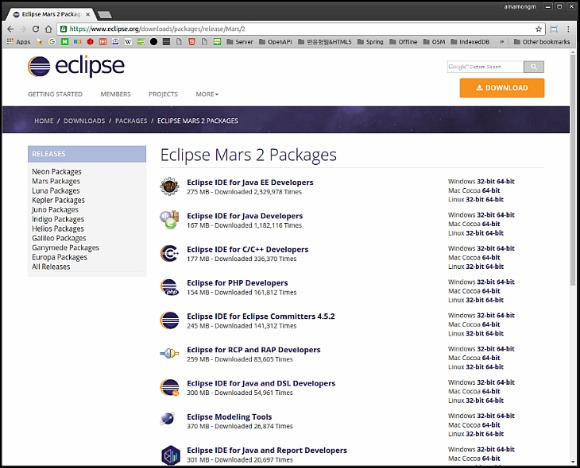Open Kepler Packages in sidebar

coord(58,200)
